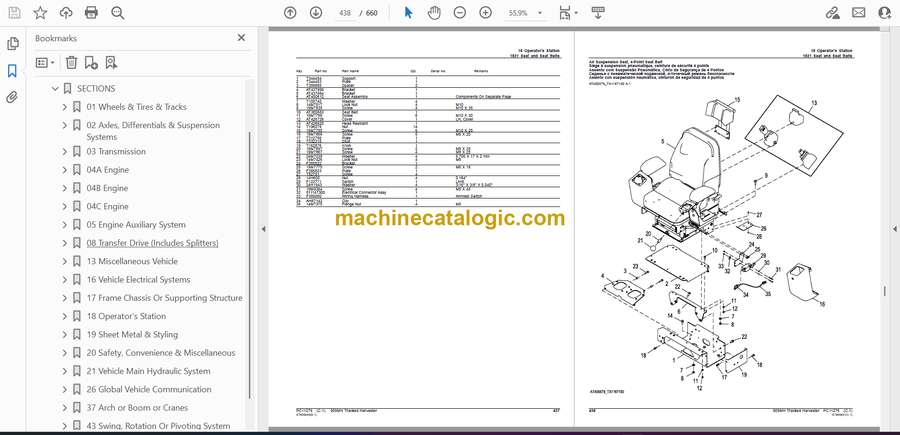Open fit page options dropdown arrow
The image size is (900, 435).
pyautogui.click(x=576, y=13)
